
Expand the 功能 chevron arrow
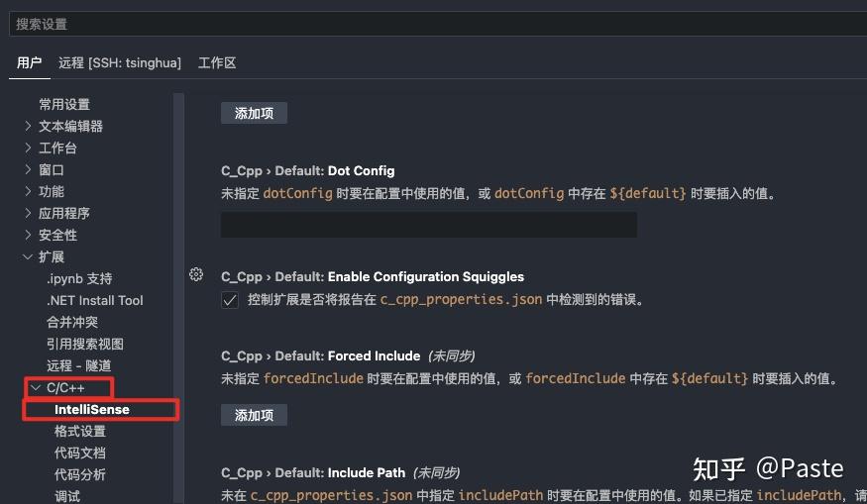pyautogui.click(x=28, y=191)
